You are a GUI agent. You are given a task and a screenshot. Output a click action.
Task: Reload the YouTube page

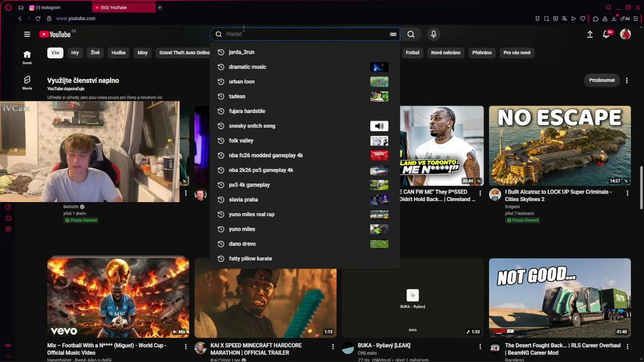pyautogui.click(x=38, y=19)
